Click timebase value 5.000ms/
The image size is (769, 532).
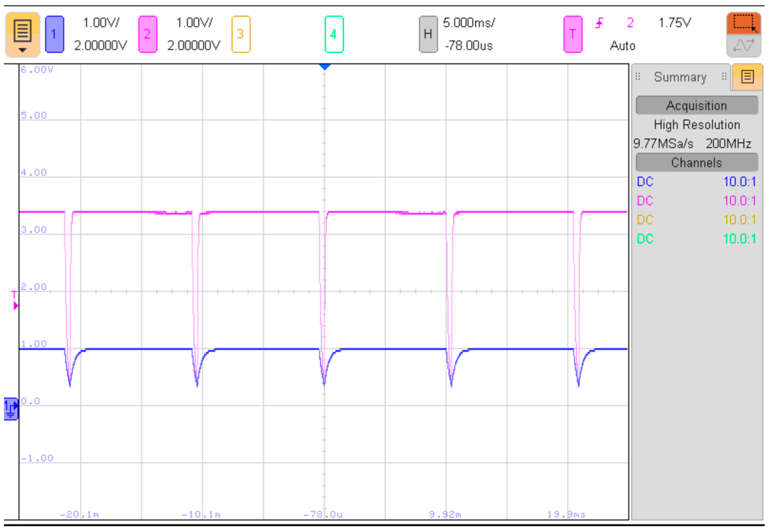click(x=469, y=23)
